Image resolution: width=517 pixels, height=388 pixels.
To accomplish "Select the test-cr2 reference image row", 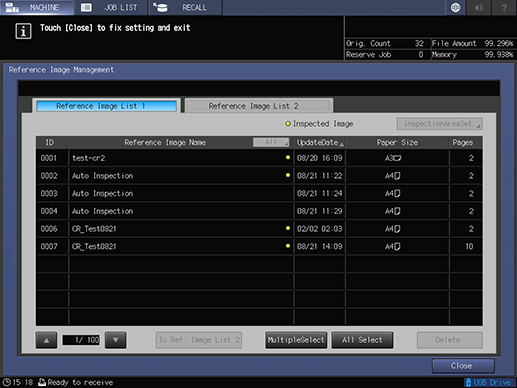I will click(259, 158).
